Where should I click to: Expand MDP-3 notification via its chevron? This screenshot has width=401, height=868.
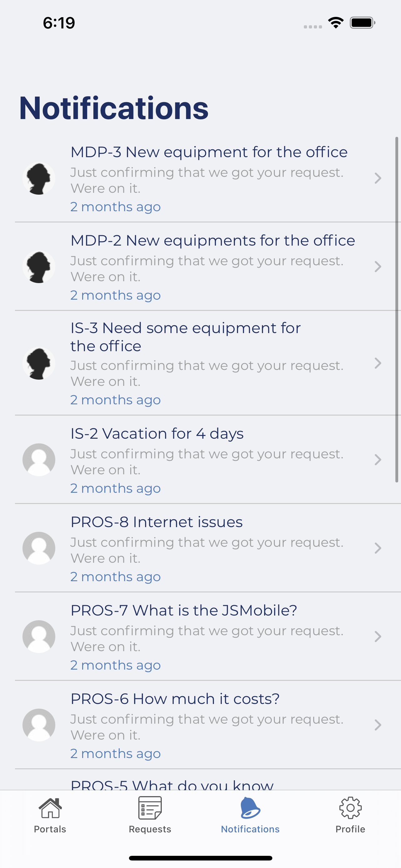coord(378,178)
